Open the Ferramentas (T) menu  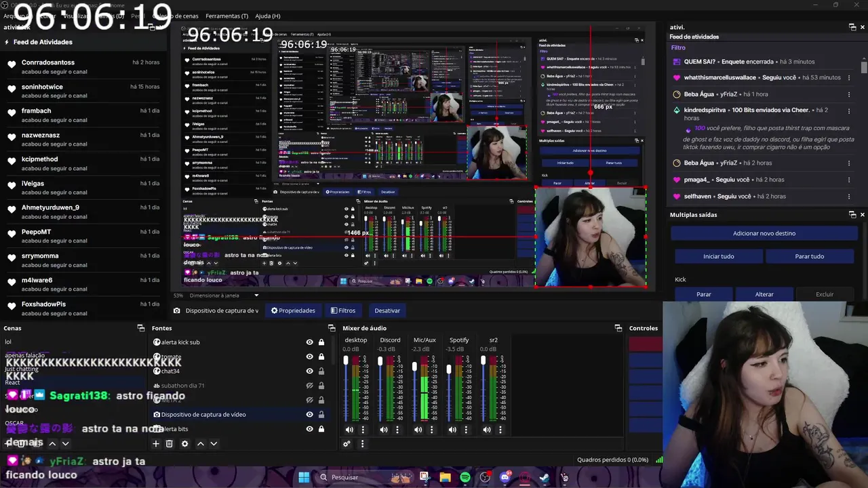(226, 16)
